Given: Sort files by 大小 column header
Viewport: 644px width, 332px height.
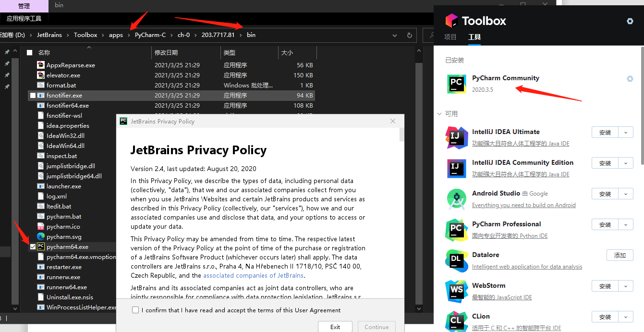Looking at the screenshot, I should pos(286,52).
